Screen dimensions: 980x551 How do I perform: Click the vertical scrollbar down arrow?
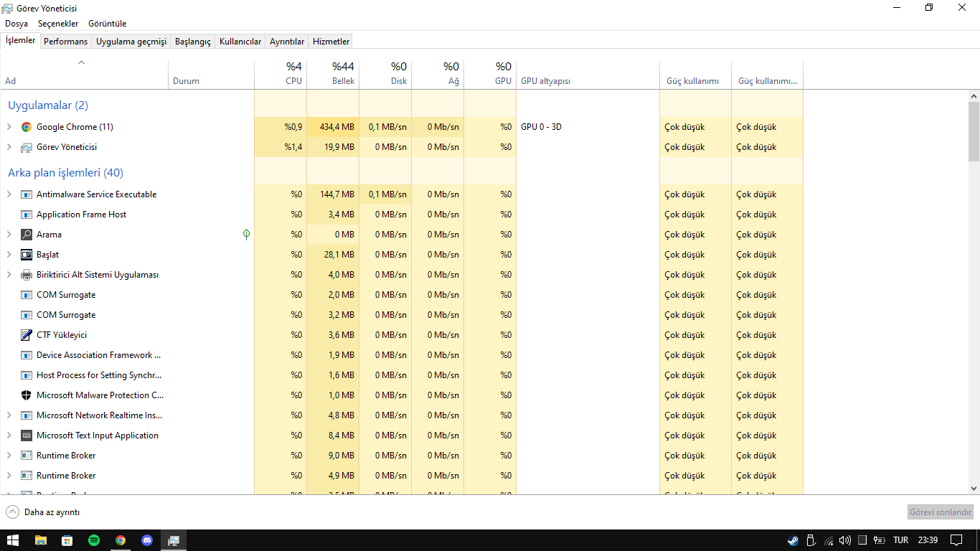974,488
